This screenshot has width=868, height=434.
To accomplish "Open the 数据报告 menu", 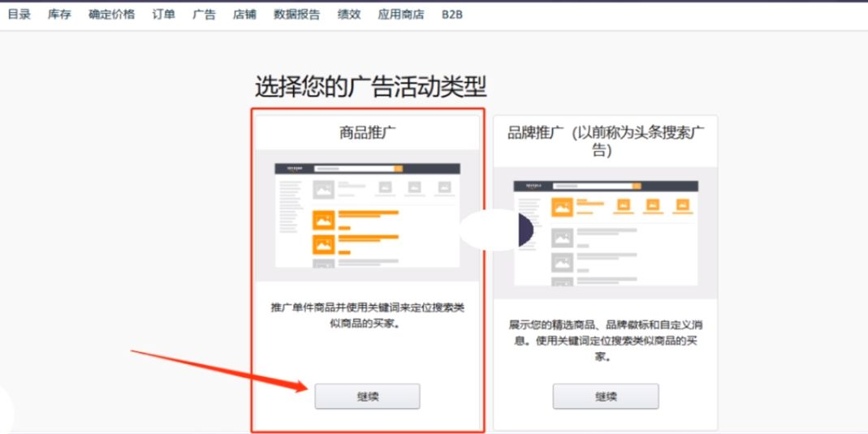I will 296,15.
